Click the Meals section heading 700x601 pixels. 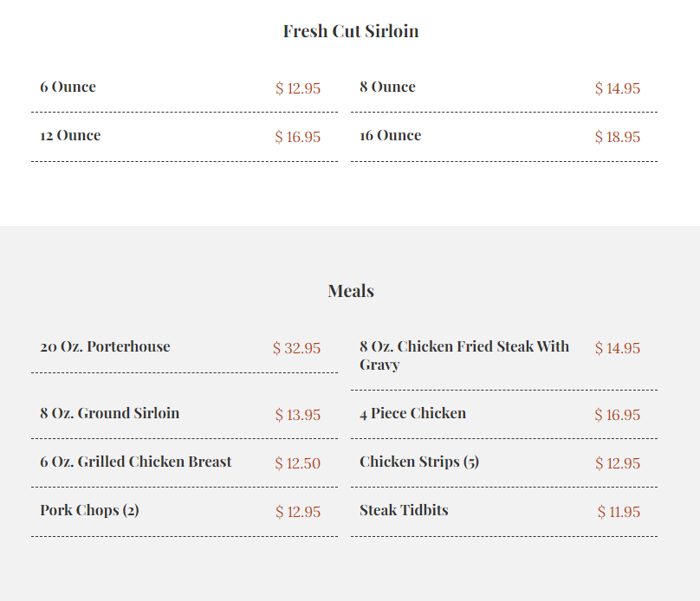point(351,291)
